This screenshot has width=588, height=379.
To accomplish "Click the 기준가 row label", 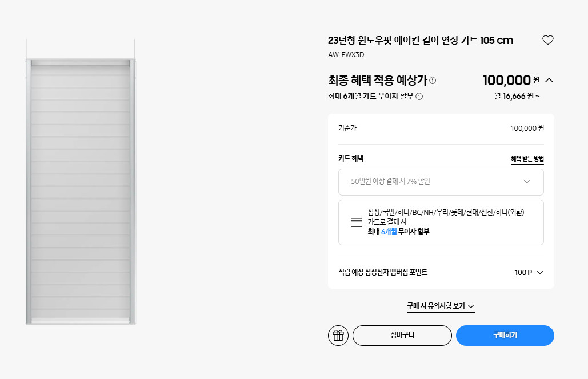I will pyautogui.click(x=347, y=128).
